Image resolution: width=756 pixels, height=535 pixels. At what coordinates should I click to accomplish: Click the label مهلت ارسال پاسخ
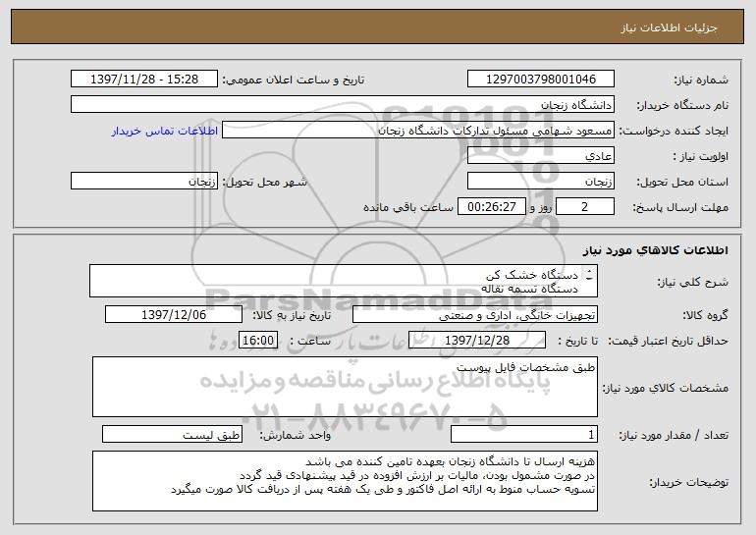pyautogui.click(x=680, y=207)
